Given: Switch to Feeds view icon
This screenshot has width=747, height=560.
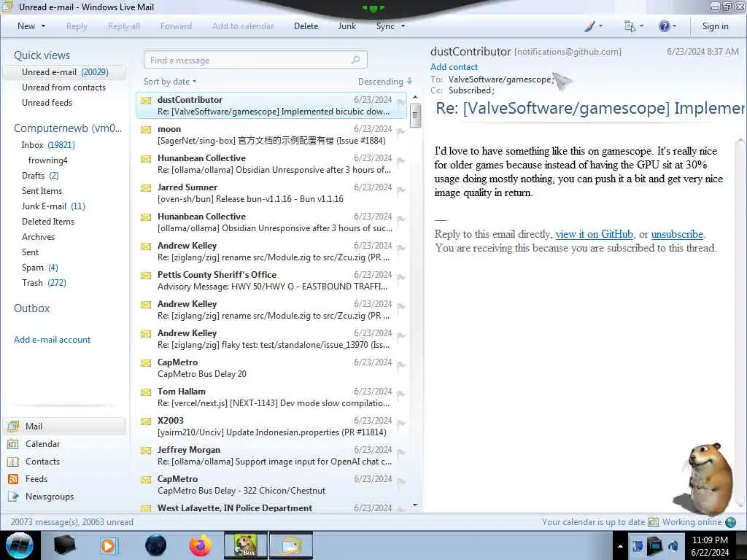Looking at the screenshot, I should pos(13,478).
